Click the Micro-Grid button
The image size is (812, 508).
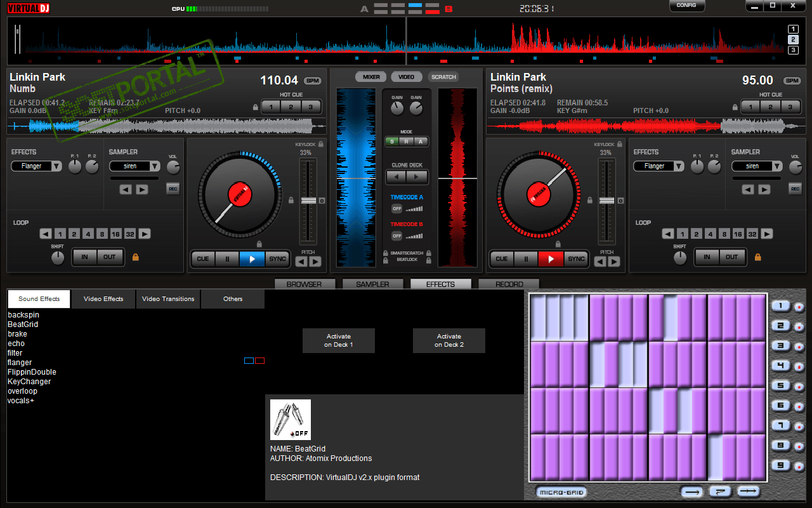point(561,492)
